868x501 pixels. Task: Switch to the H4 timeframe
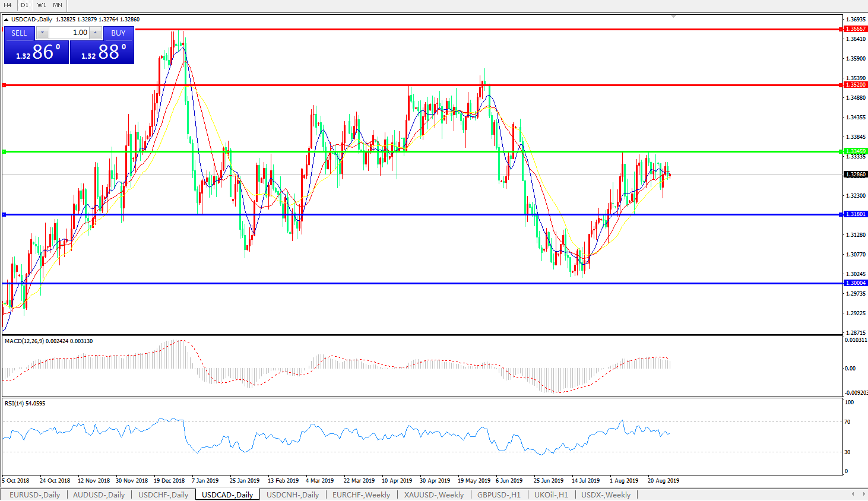click(8, 5)
